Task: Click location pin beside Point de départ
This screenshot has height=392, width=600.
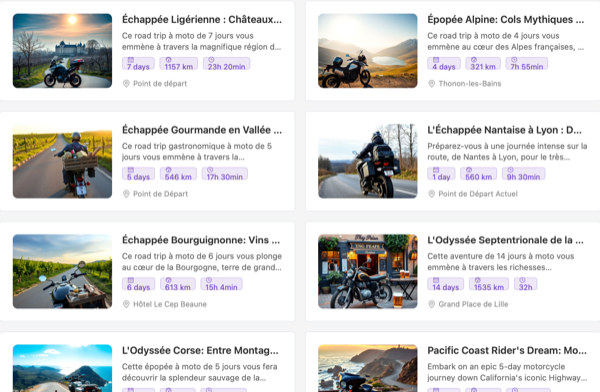Action: click(x=126, y=83)
